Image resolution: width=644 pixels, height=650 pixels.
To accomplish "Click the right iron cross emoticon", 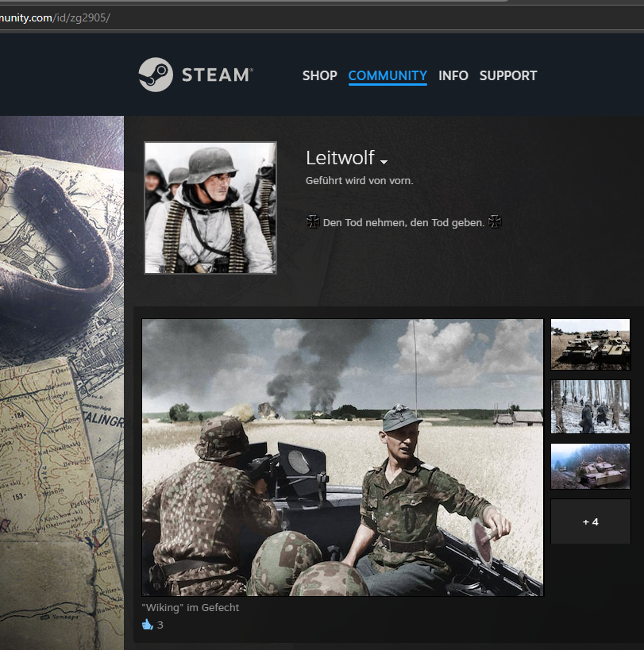I will pos(495,222).
